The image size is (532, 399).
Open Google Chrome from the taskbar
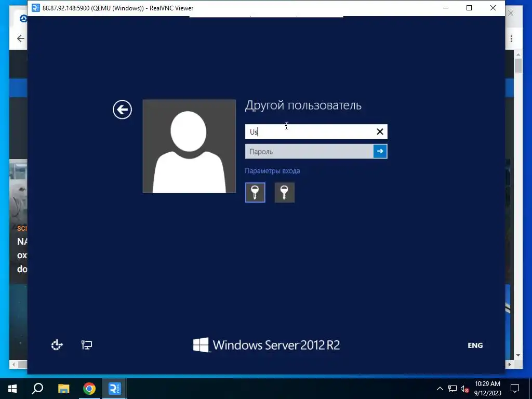point(89,389)
